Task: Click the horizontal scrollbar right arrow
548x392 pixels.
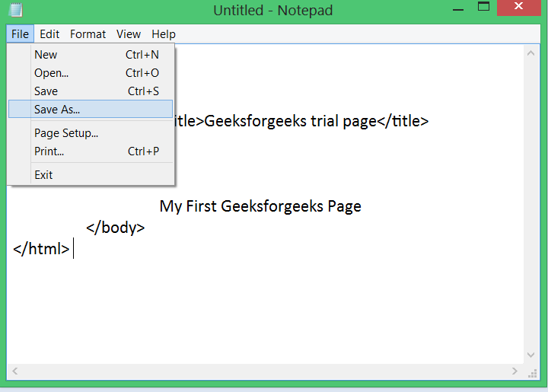Action: point(515,371)
